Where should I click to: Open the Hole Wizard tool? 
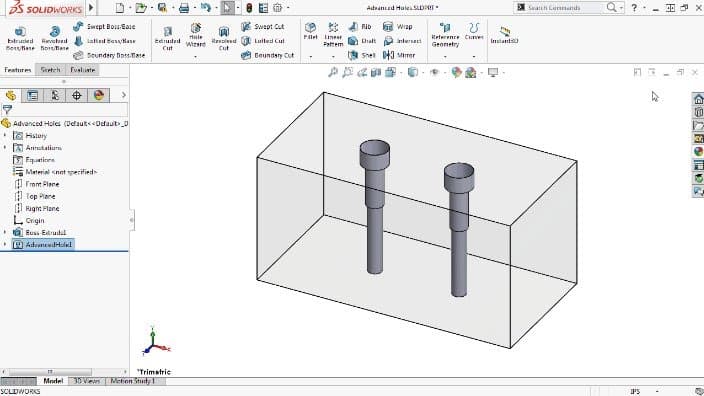point(195,35)
